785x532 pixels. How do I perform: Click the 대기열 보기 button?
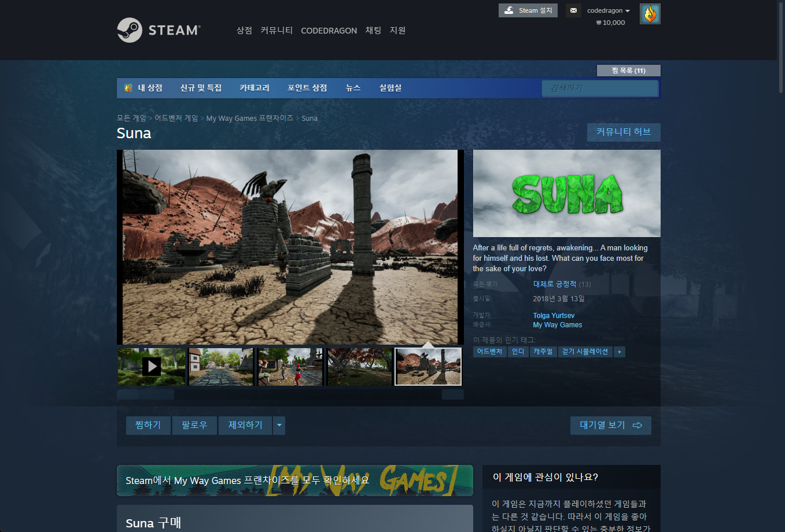(611, 425)
